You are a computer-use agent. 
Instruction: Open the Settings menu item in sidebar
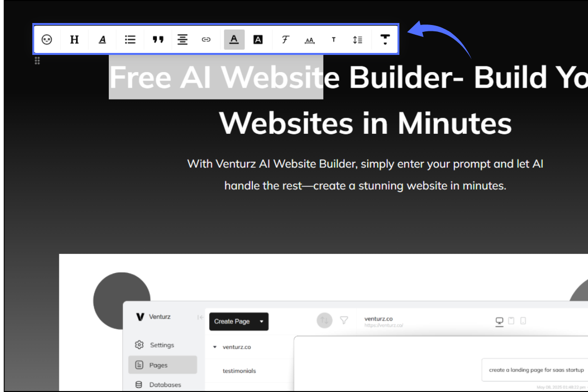(x=162, y=345)
